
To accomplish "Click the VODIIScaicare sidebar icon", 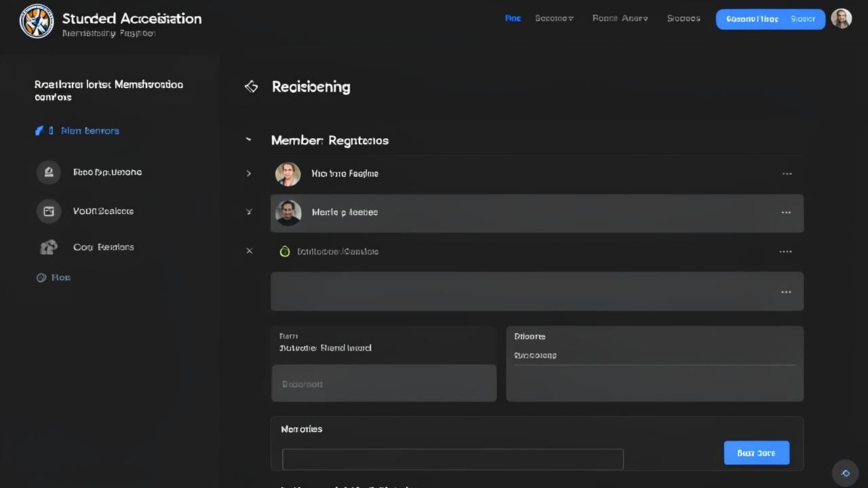I will click(x=49, y=211).
